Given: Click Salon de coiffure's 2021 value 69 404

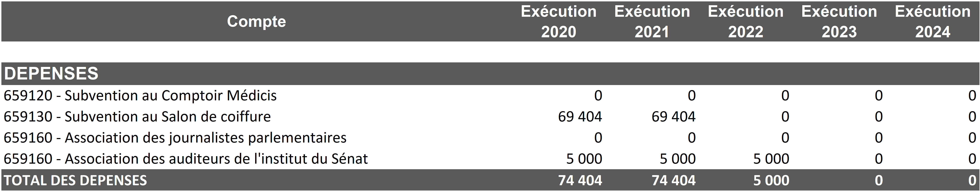Looking at the screenshot, I should 673,116.
